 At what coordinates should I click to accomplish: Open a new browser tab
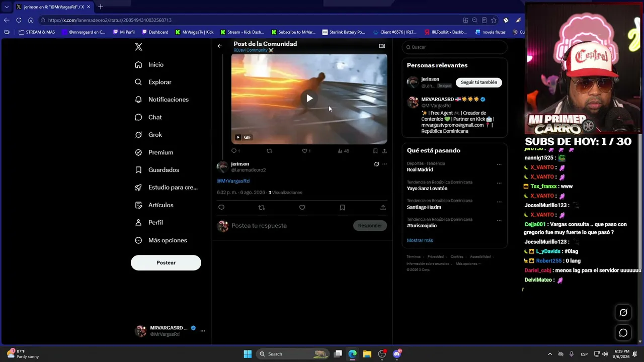[x=101, y=7]
